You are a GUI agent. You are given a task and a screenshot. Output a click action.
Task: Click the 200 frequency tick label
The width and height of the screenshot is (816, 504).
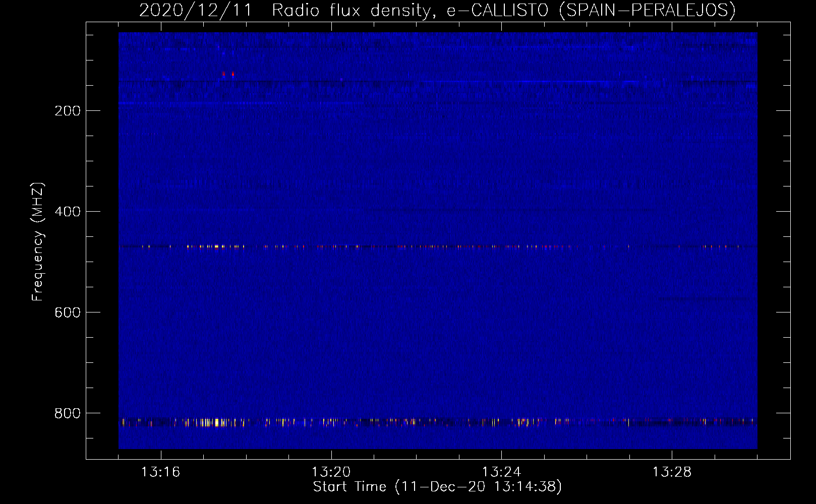click(68, 111)
